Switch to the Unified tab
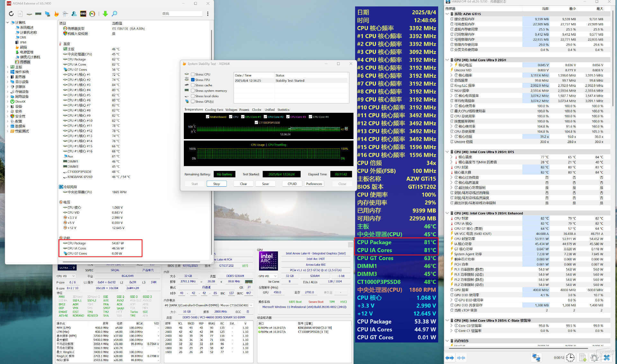The height and width of the screenshot is (364, 617). click(270, 110)
